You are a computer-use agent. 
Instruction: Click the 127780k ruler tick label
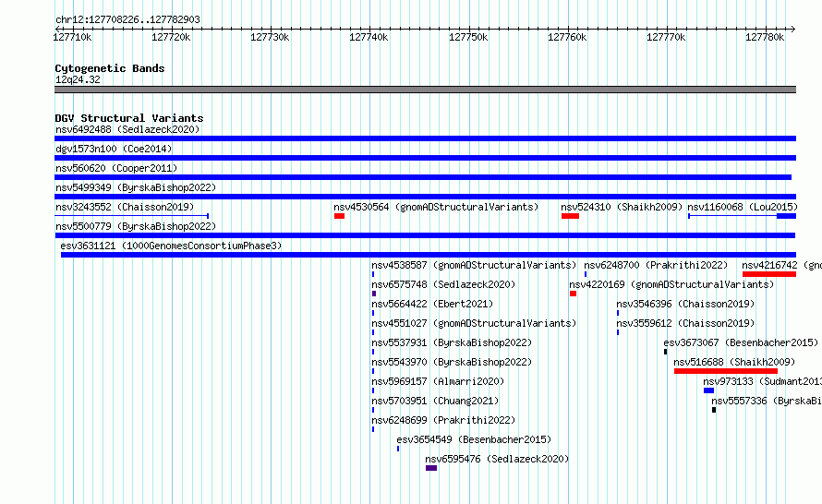(765, 37)
